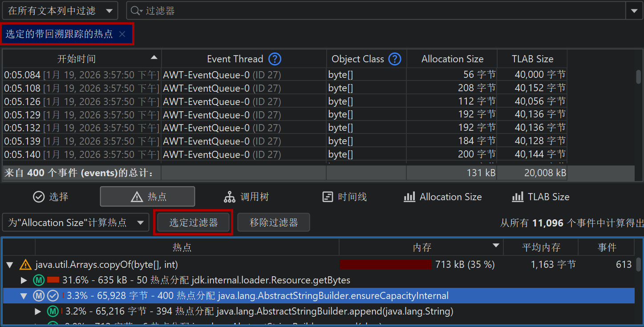Click the events table vertical scrollbar
This screenshot has height=327, width=644.
[x=638, y=77]
